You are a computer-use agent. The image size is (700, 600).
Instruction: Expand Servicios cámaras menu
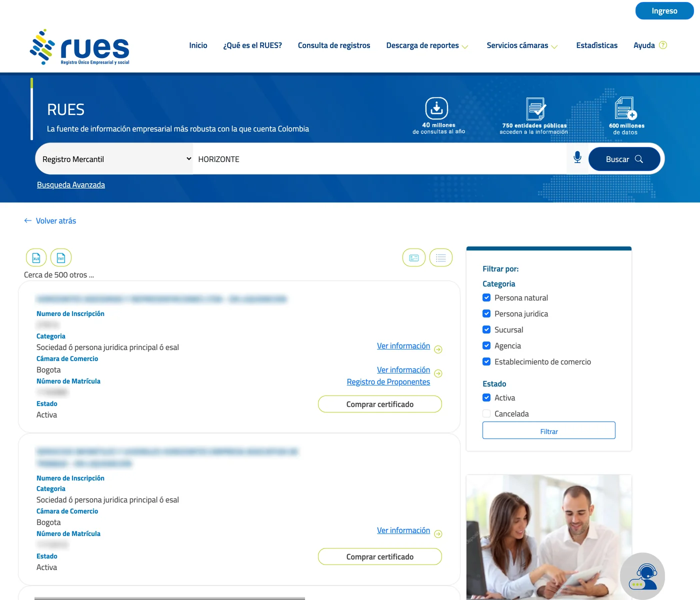(522, 45)
